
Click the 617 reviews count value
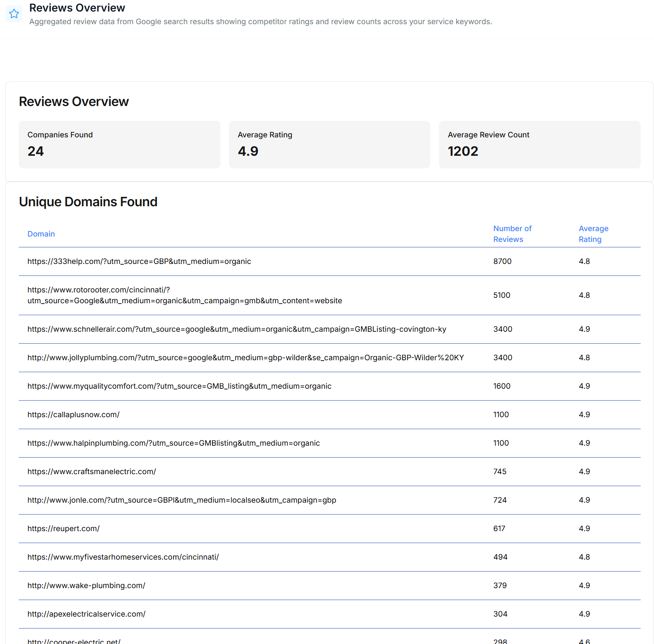[499, 529]
